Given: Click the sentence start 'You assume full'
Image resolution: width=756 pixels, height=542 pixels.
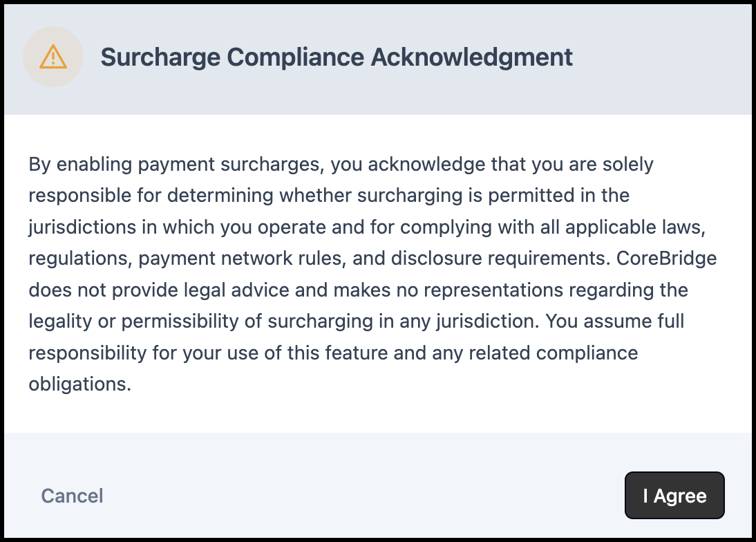Looking at the screenshot, I should tap(615, 321).
